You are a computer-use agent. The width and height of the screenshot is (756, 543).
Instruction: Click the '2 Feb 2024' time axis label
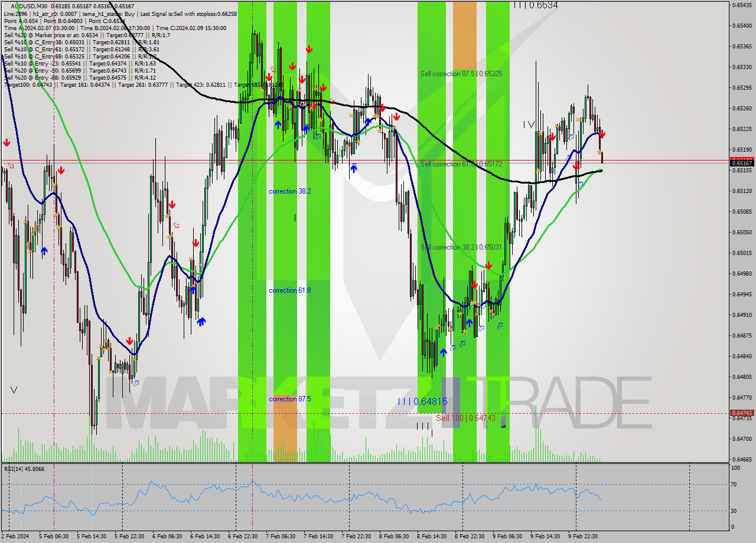[15, 536]
